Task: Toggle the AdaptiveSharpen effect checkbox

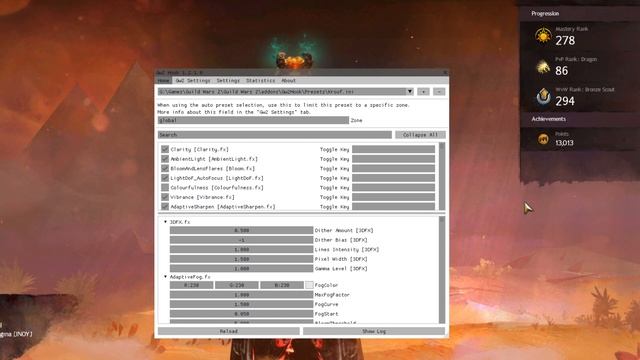Action: pyautogui.click(x=165, y=207)
